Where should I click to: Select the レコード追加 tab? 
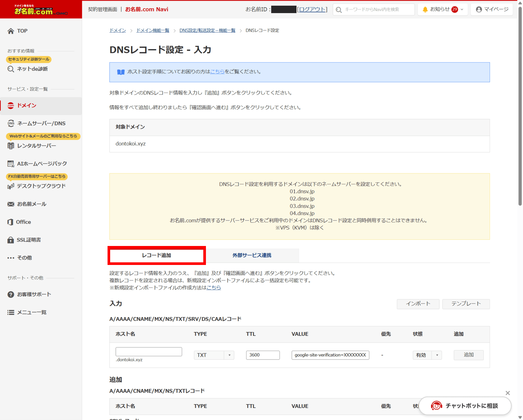[157, 255]
